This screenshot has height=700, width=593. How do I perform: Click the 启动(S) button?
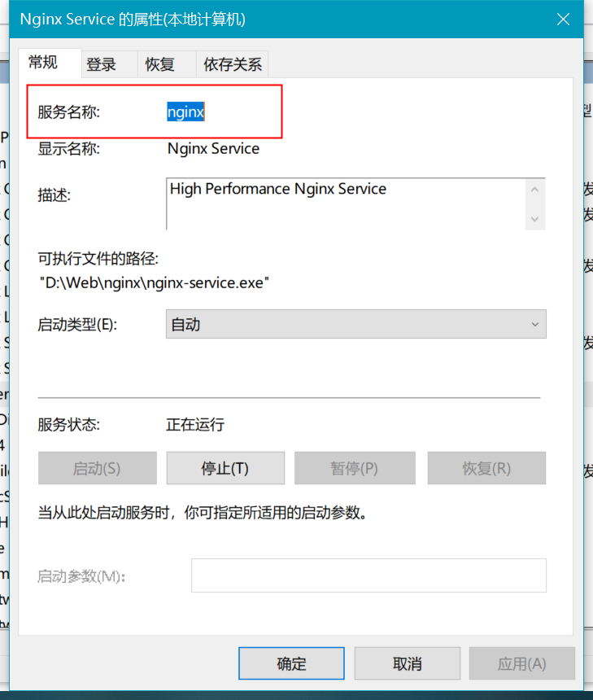(x=98, y=468)
